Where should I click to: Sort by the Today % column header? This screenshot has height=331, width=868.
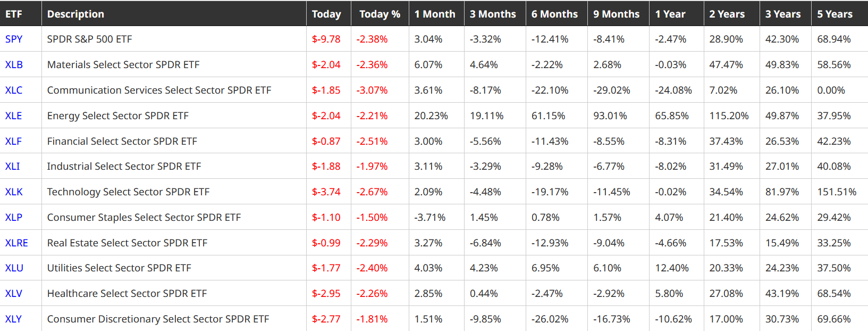380,14
